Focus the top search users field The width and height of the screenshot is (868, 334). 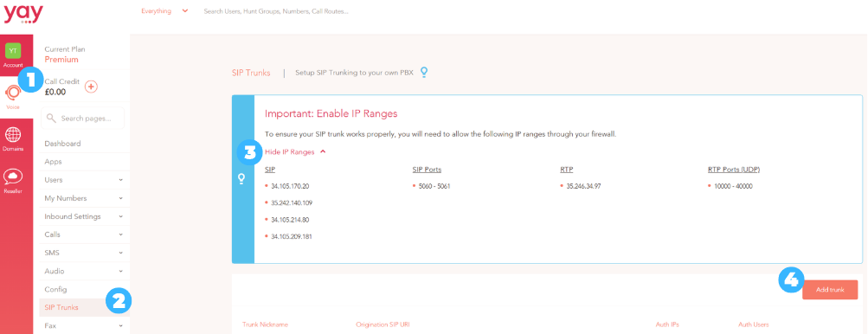point(276,10)
